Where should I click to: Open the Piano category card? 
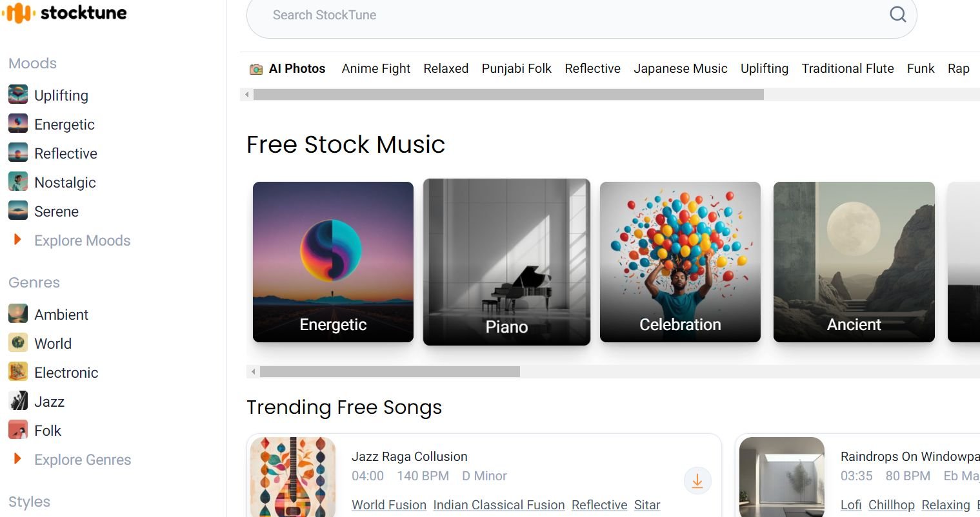click(506, 262)
